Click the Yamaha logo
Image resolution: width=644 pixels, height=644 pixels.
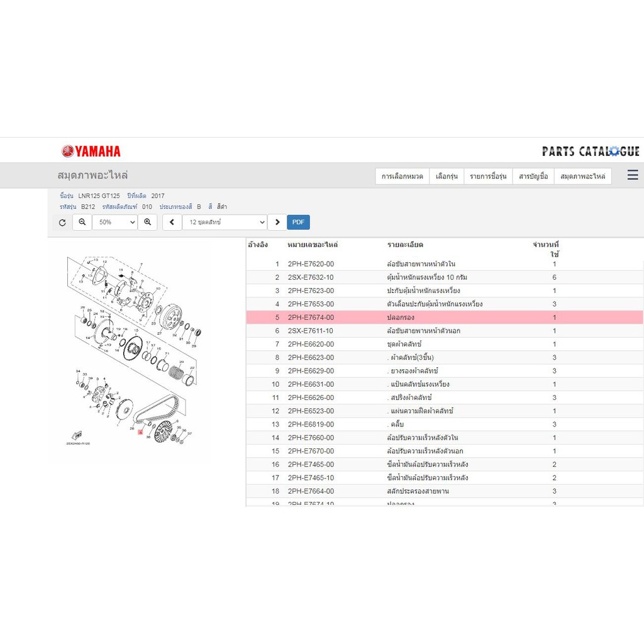point(91,151)
